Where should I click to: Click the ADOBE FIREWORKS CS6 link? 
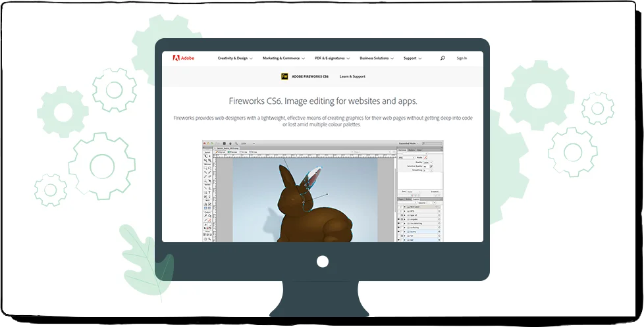pyautogui.click(x=310, y=76)
